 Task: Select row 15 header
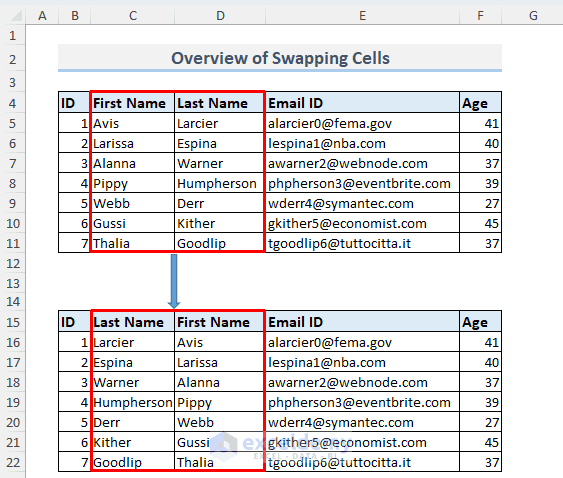click(x=13, y=322)
